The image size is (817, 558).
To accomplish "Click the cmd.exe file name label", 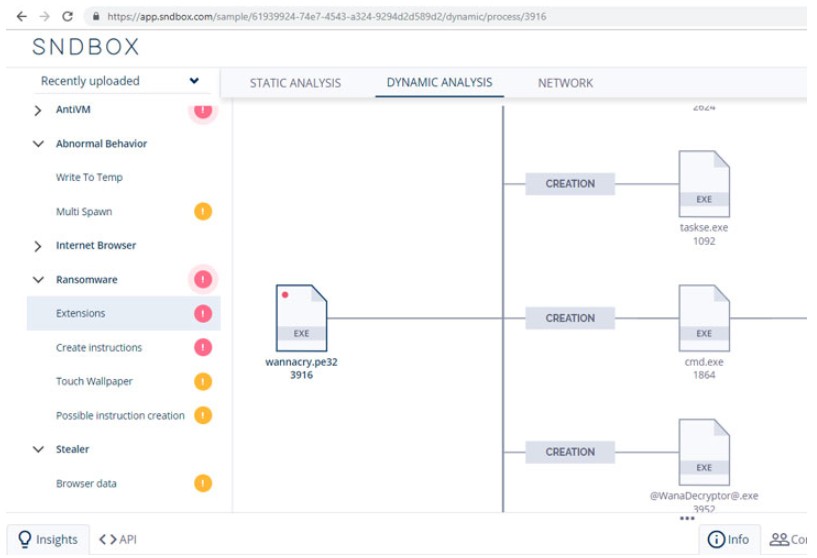I will click(x=704, y=362).
